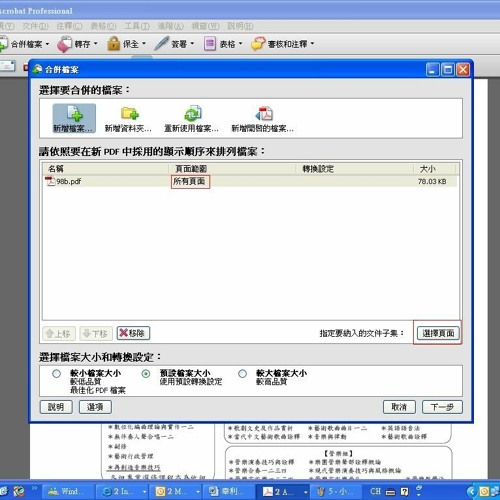Open the 文件(D) menu

[36, 26]
